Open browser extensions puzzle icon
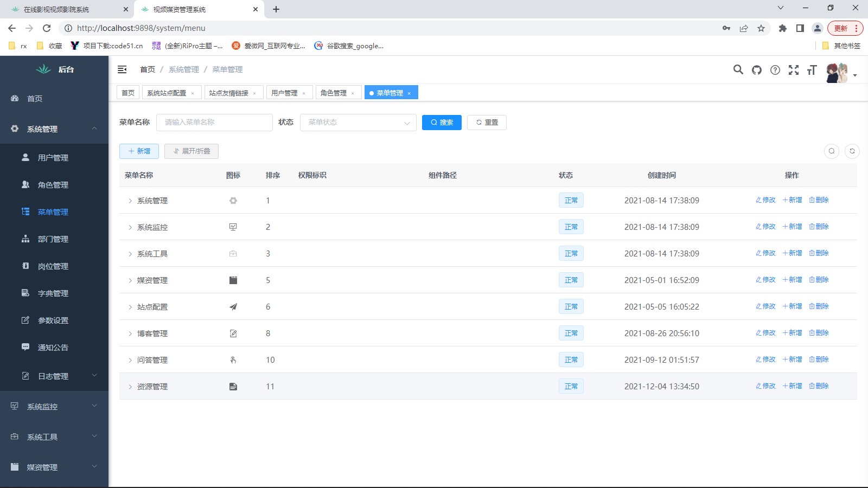 pyautogui.click(x=782, y=28)
